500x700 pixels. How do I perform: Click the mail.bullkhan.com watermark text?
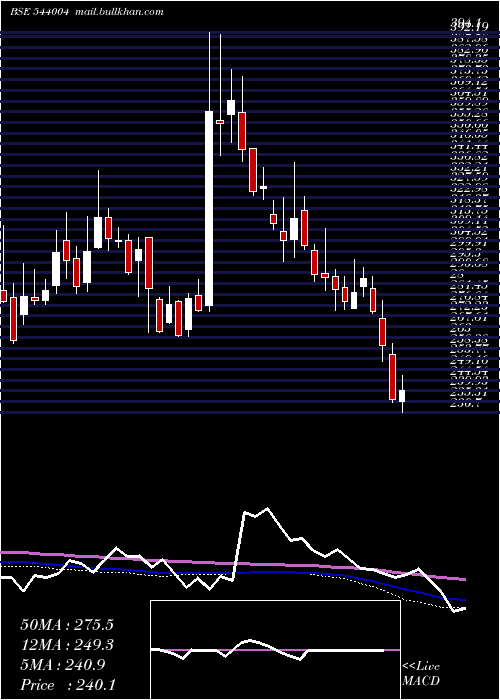click(x=118, y=12)
